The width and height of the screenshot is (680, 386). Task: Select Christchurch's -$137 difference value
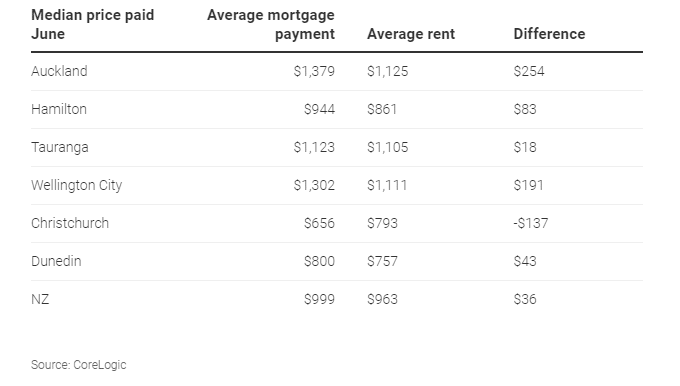(531, 223)
